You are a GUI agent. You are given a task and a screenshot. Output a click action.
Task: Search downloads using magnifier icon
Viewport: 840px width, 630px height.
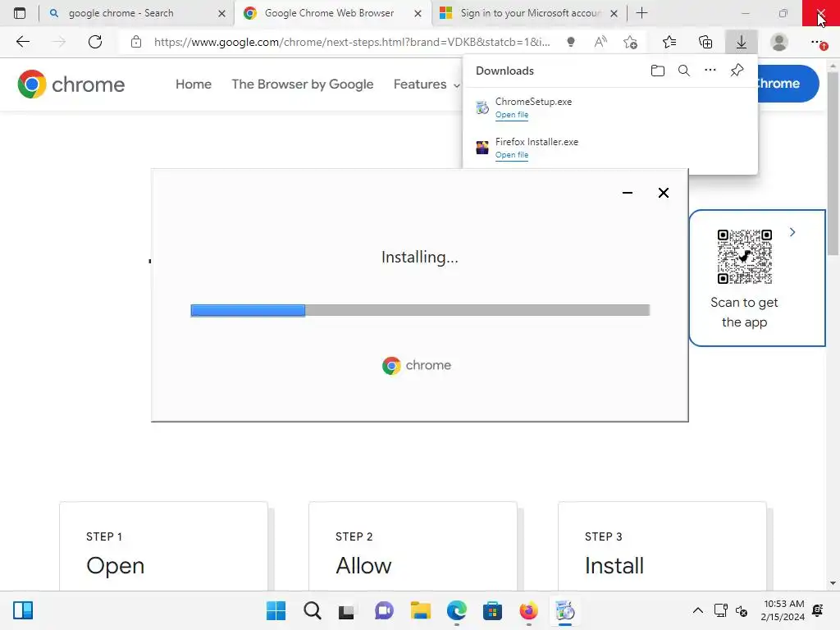coord(684,71)
